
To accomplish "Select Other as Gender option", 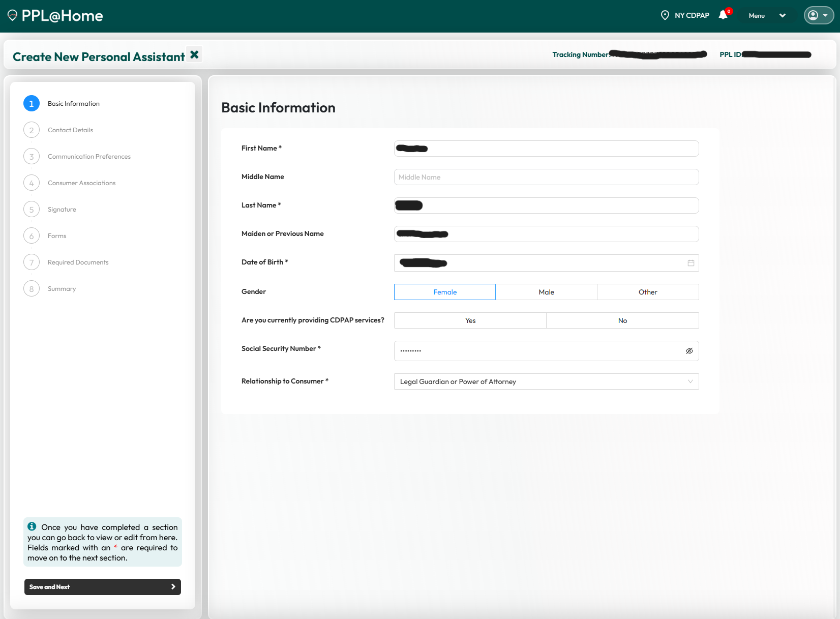I will tap(648, 292).
